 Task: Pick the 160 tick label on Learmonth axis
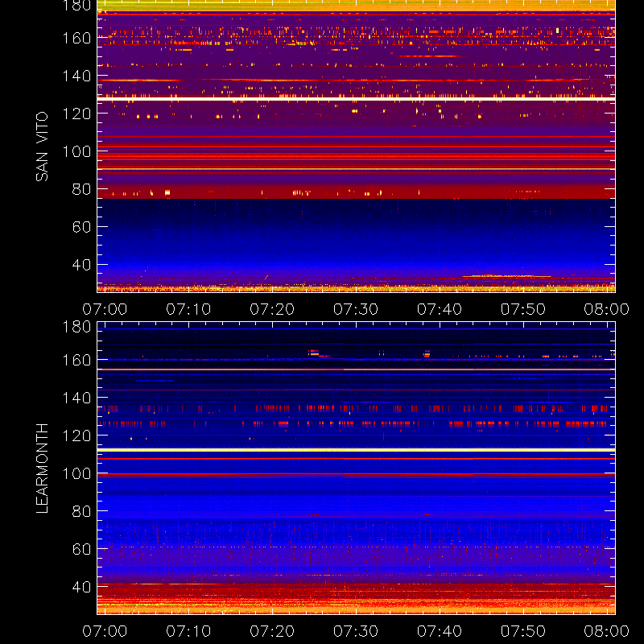click(76, 360)
